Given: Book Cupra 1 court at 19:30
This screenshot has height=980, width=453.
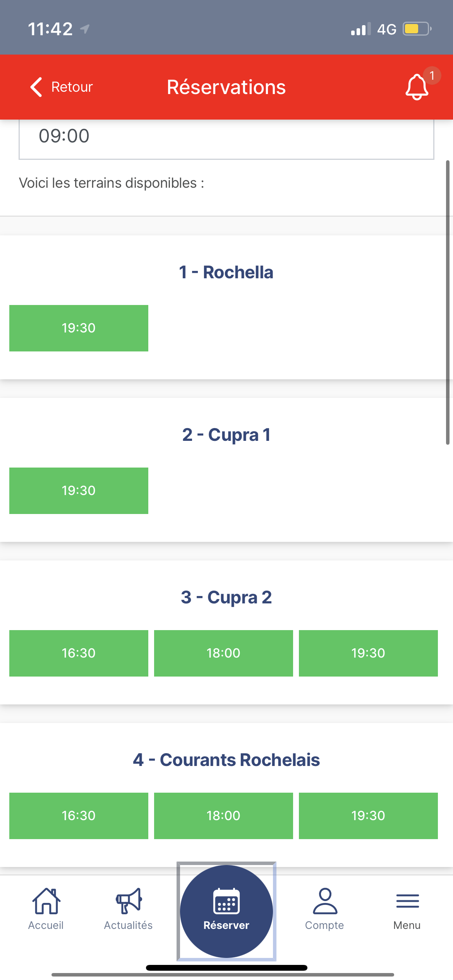Looking at the screenshot, I should coord(79,491).
